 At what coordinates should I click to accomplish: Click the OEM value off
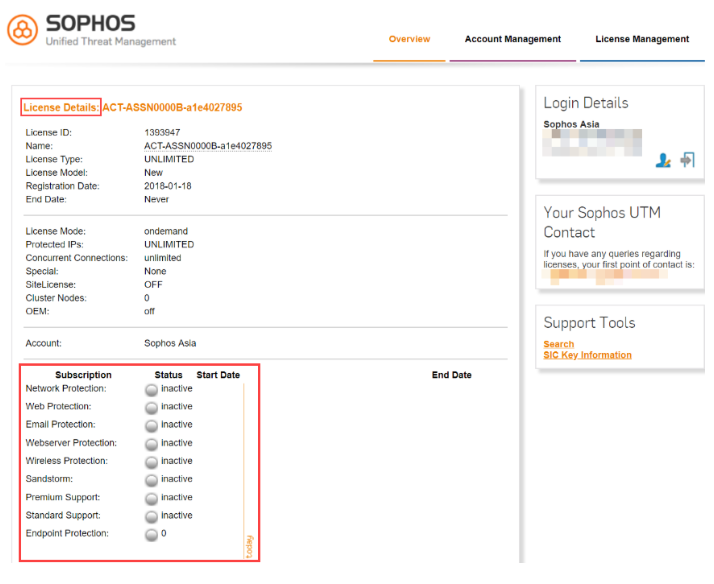click(x=149, y=311)
